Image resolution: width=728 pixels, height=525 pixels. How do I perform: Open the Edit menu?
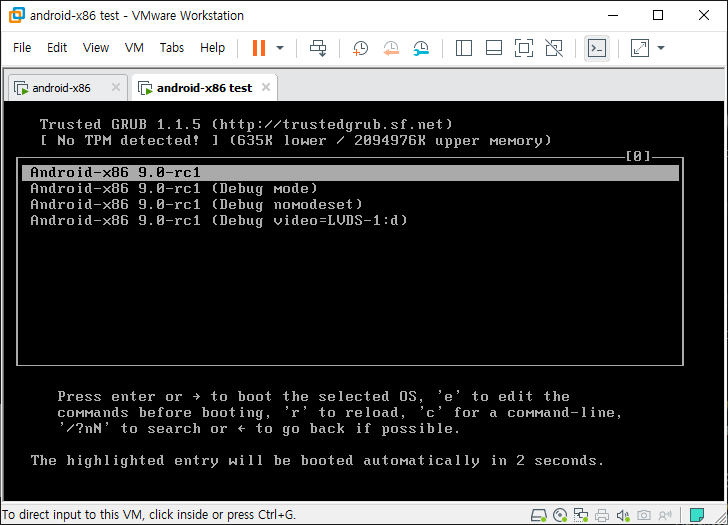57,47
